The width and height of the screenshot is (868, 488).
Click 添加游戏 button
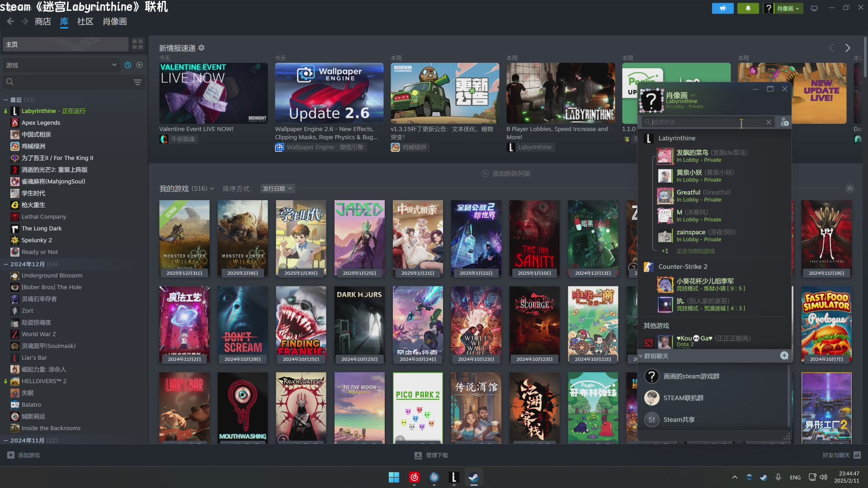point(24,455)
